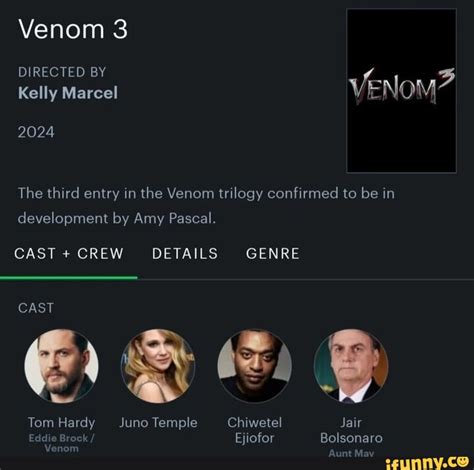The width and height of the screenshot is (474, 470).
Task: Switch to the DETAILS tab
Action: [185, 254]
